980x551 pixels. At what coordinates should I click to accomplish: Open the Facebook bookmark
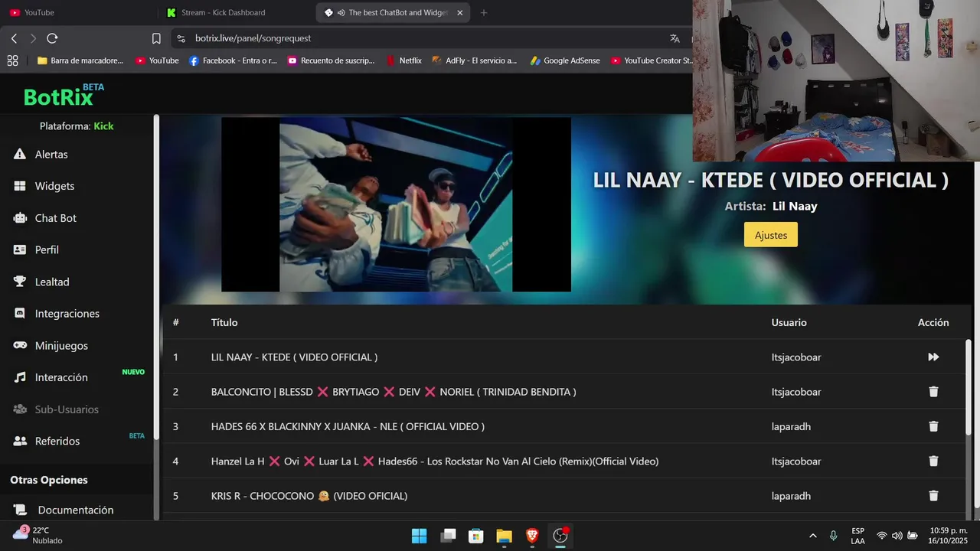point(233,60)
